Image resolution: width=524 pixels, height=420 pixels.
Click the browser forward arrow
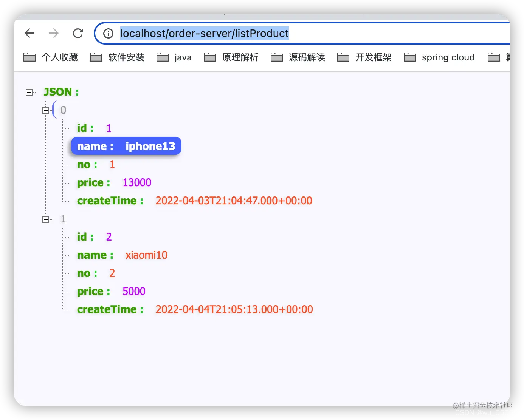coord(54,33)
